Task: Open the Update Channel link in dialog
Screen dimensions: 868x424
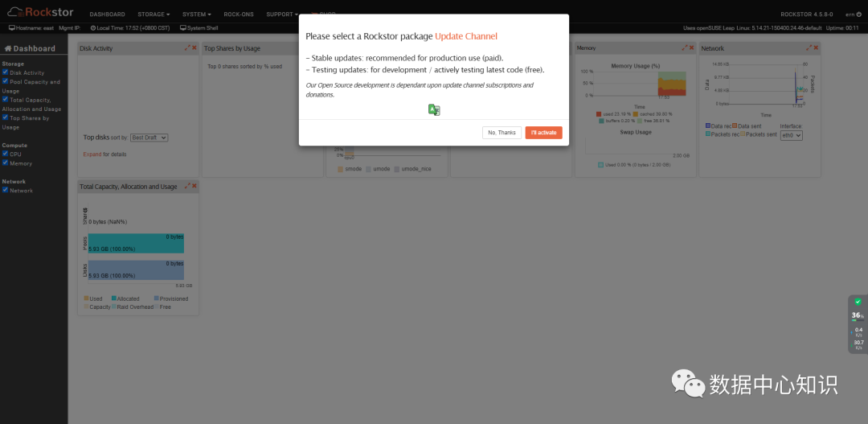Action: click(x=466, y=36)
